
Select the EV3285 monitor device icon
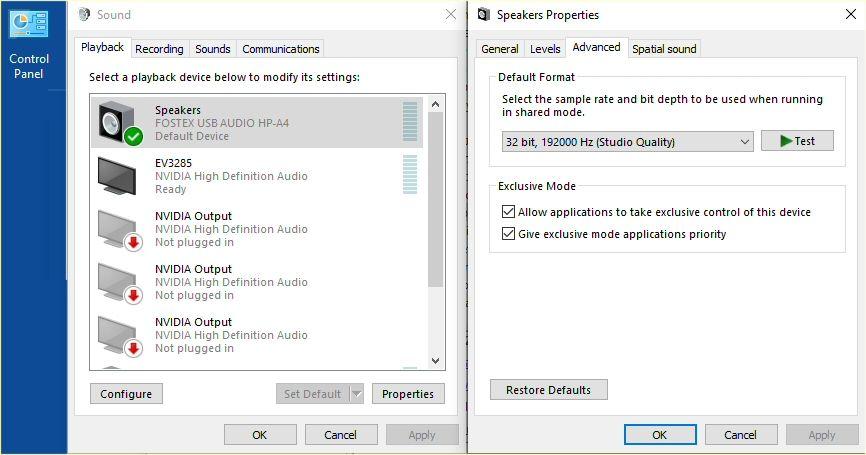point(118,176)
